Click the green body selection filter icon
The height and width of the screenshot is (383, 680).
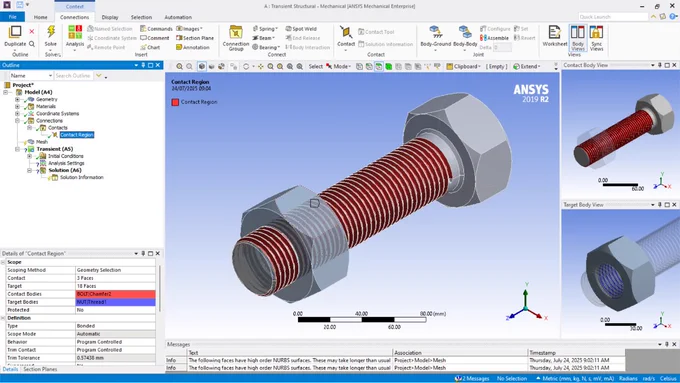pyautogui.click(x=389, y=66)
